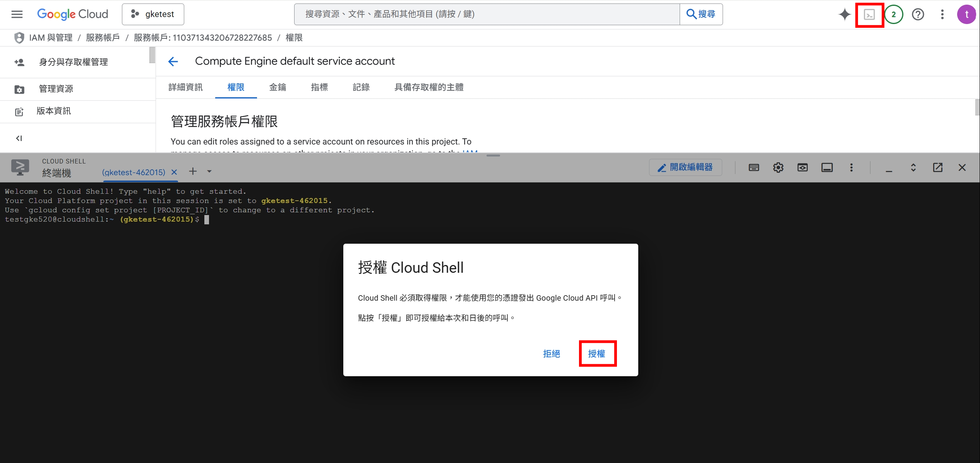Image resolution: width=980 pixels, height=463 pixels.
Task: Go to IAM 與管理 breadcrumb
Action: click(x=51, y=38)
